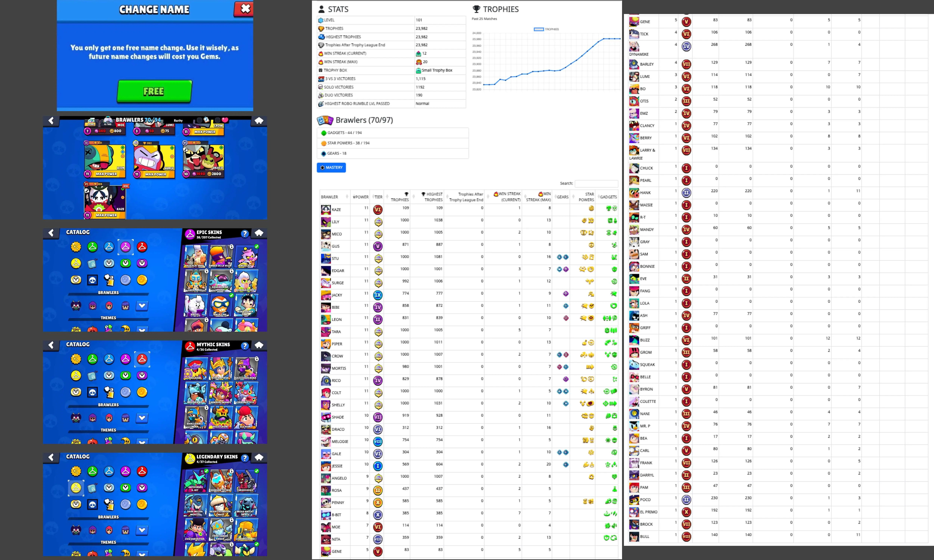The image size is (934, 560).
Task: Select blue hanger category in Mythic Skins catalog
Action: point(109,359)
